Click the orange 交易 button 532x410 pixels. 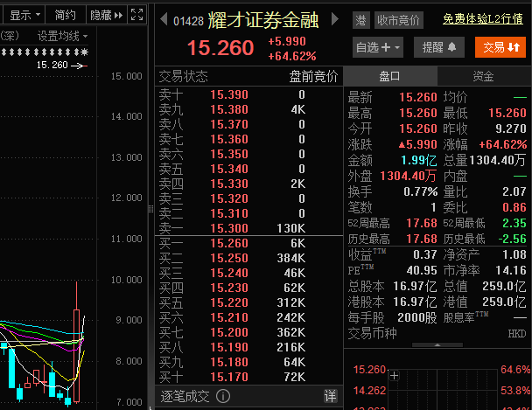pyautogui.click(x=500, y=47)
